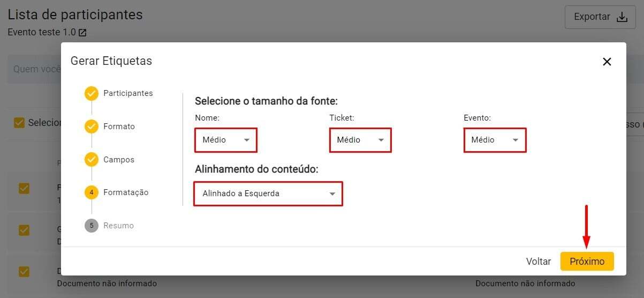Click the step 5 Resumo circle

[92, 226]
